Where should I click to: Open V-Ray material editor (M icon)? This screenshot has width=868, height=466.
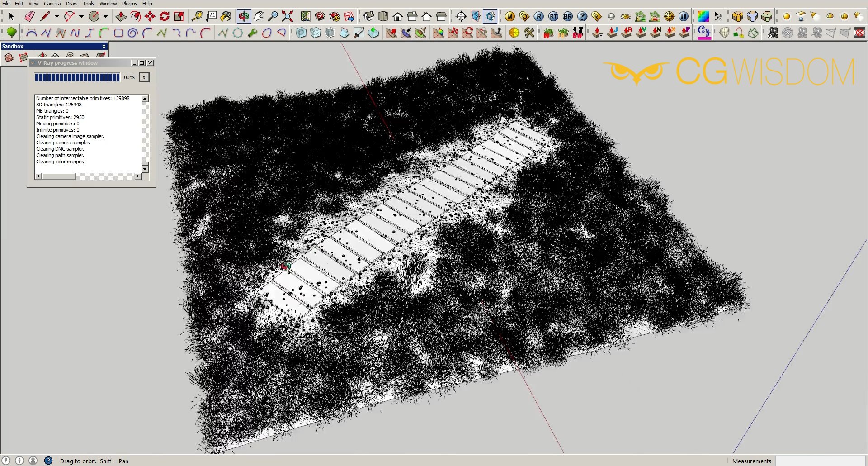(x=510, y=17)
